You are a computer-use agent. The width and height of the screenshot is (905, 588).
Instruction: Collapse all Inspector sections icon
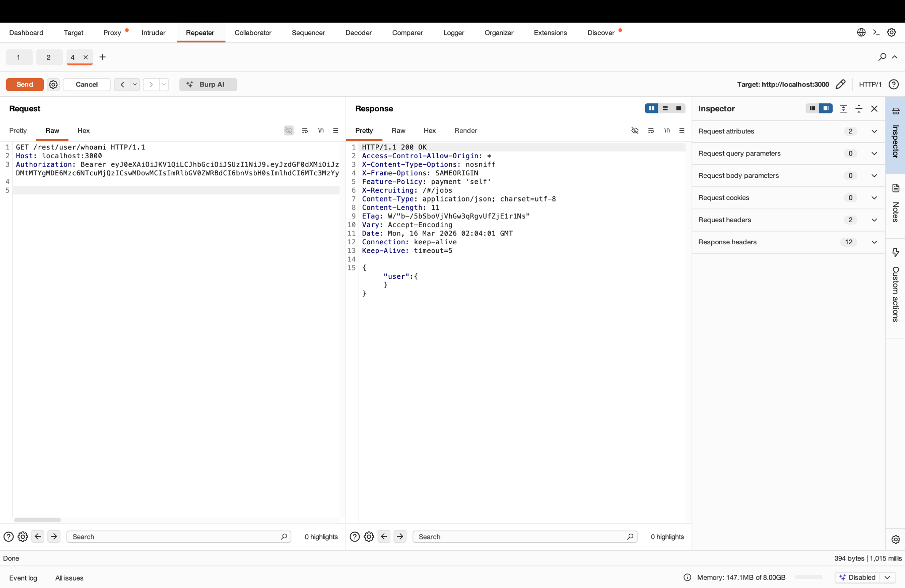pyautogui.click(x=859, y=109)
